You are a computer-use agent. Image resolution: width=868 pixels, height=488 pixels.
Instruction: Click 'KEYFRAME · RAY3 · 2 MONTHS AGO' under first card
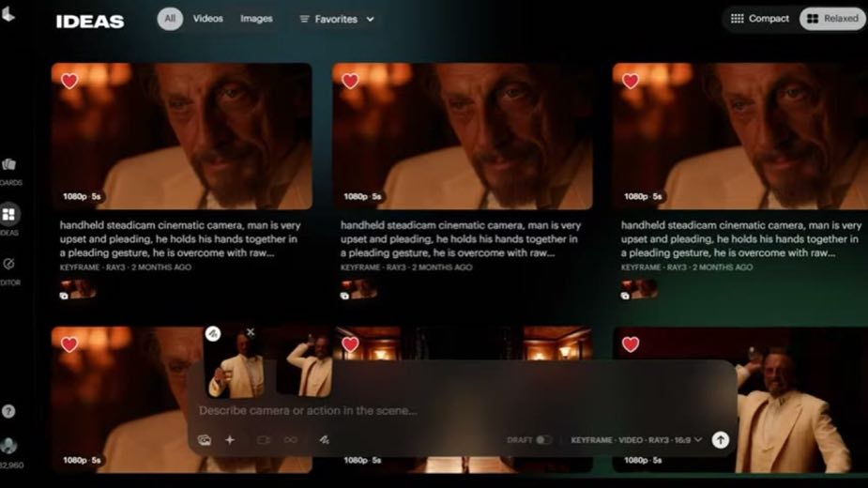126,267
